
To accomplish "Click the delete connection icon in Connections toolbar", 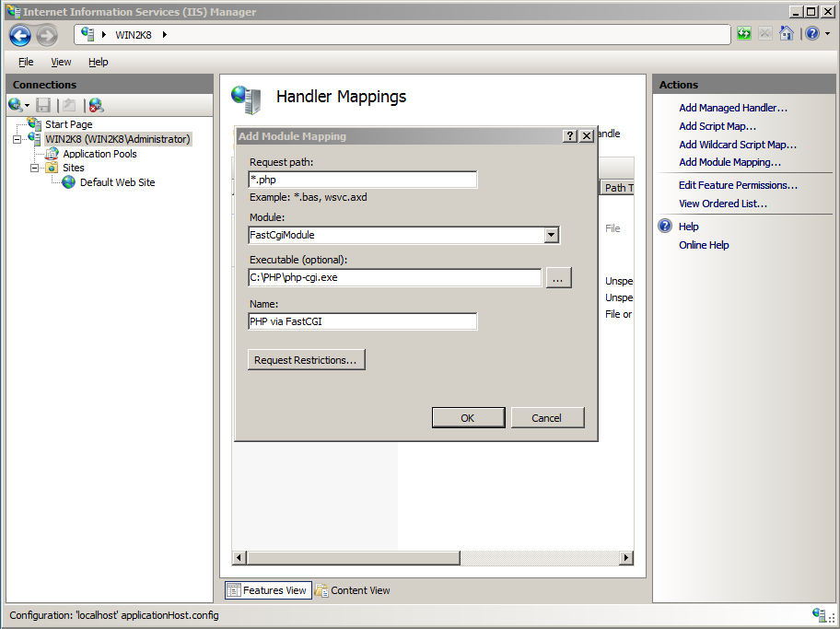I will (96, 105).
